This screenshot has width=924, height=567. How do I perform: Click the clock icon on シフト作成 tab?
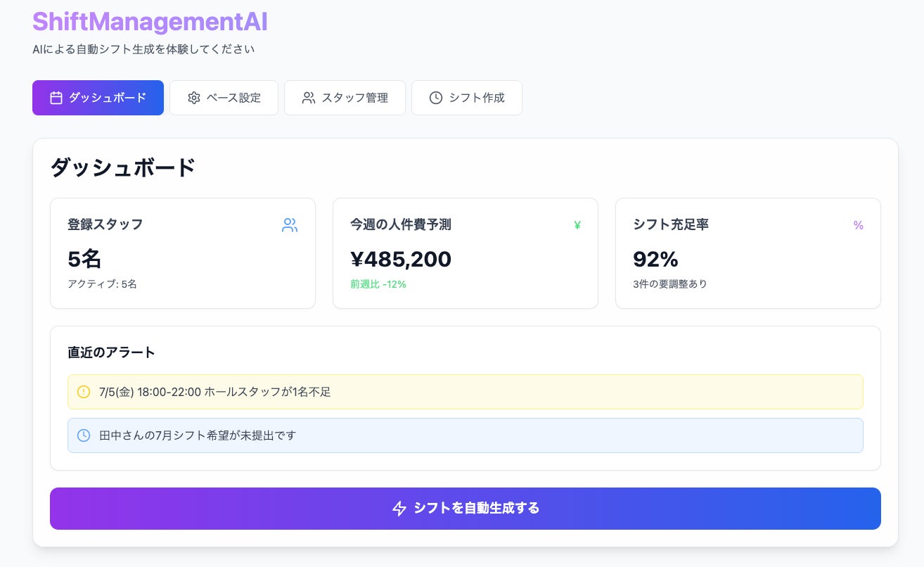436,98
